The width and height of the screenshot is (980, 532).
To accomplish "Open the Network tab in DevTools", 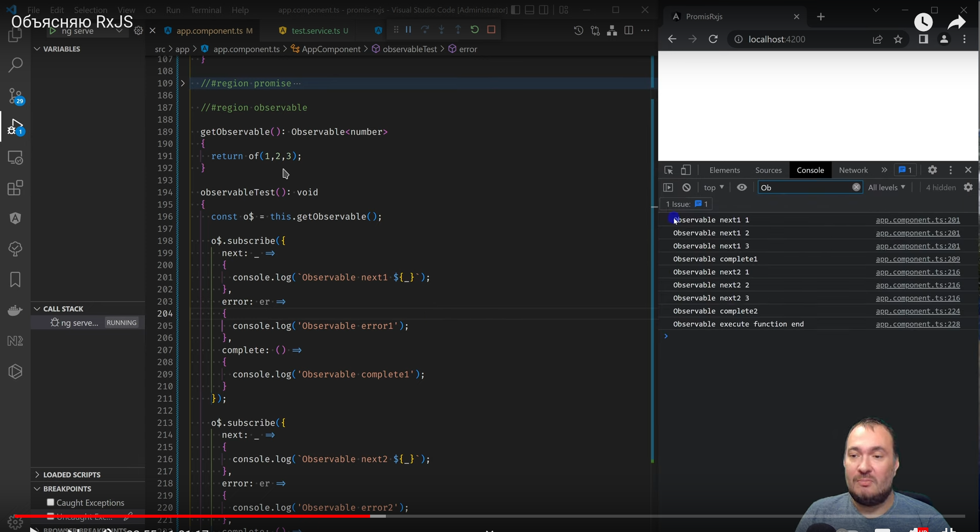I will (853, 170).
